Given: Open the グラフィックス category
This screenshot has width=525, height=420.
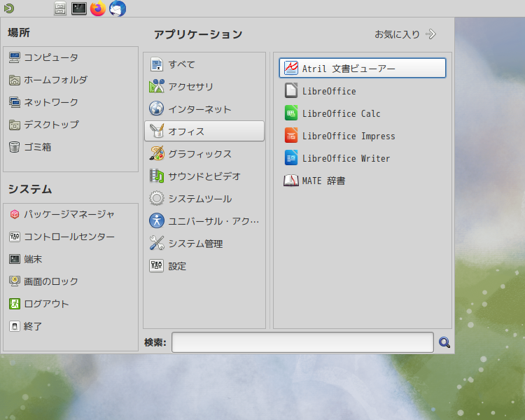Looking at the screenshot, I should [x=204, y=154].
